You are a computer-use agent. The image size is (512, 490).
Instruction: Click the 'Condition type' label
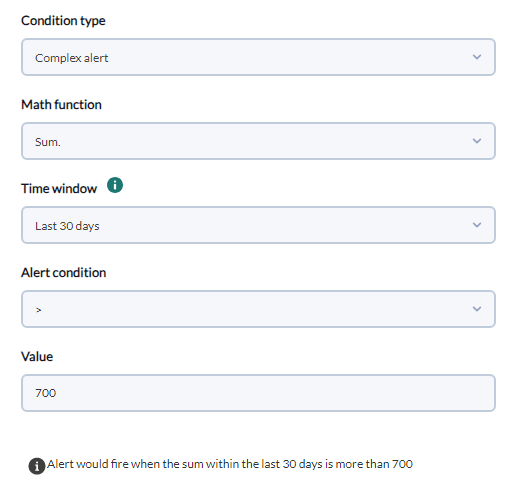[x=63, y=21]
